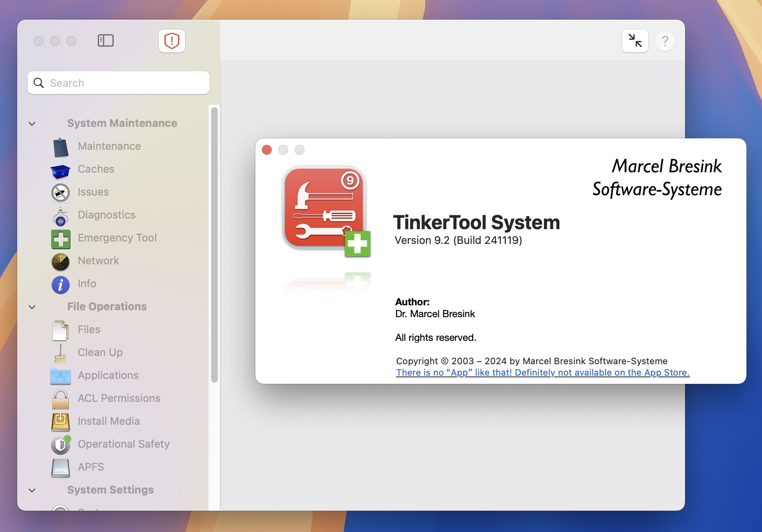Click the TinkerTool System app logo
762x532 pixels.
[326, 211]
